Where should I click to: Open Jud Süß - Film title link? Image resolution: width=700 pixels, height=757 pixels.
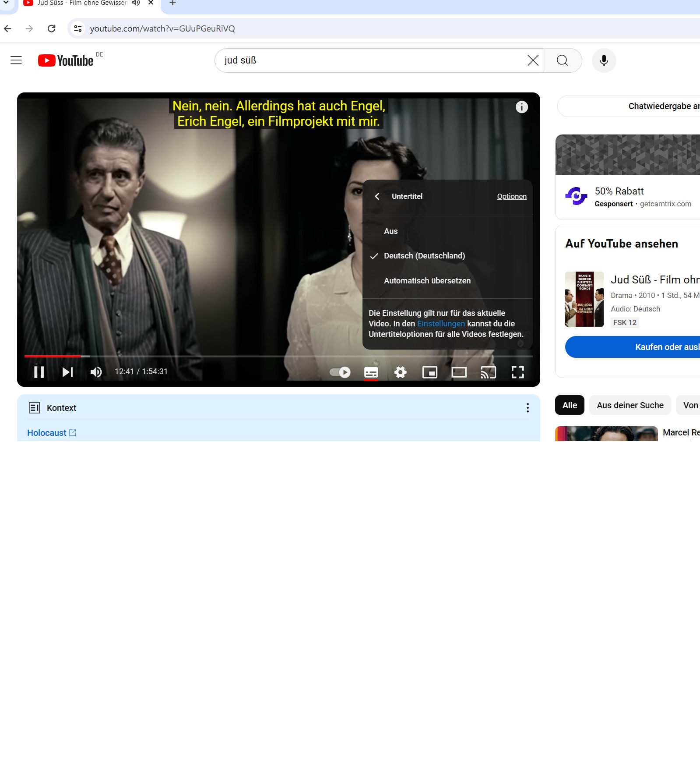tap(655, 279)
